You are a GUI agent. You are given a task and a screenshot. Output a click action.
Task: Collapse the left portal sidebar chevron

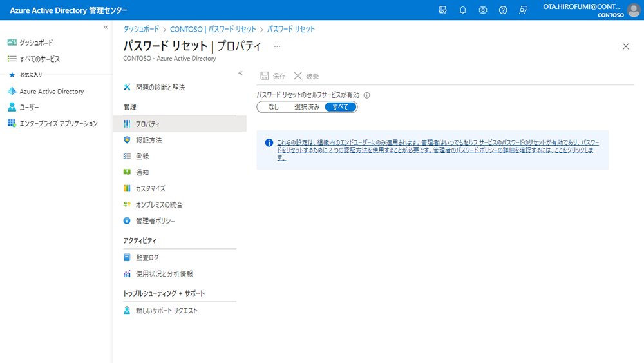point(106,27)
